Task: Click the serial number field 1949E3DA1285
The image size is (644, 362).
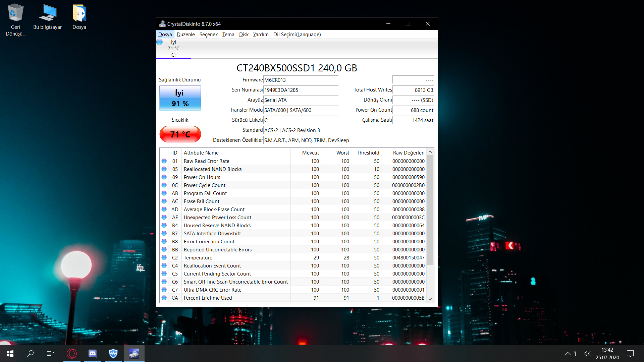Action: (301, 90)
